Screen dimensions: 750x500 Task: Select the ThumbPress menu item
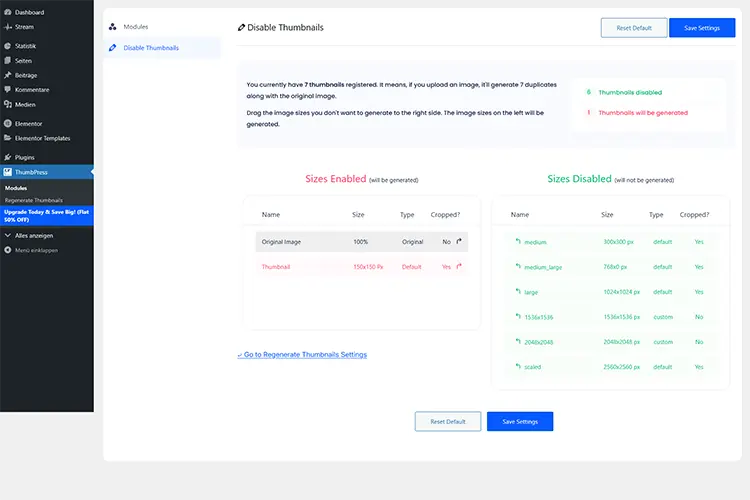pos(47,172)
